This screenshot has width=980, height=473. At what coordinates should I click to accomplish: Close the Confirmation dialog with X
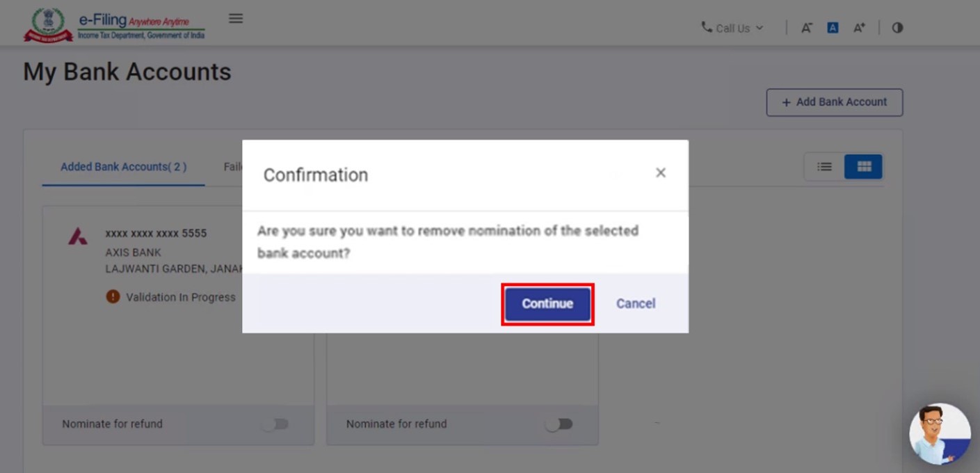[661, 173]
